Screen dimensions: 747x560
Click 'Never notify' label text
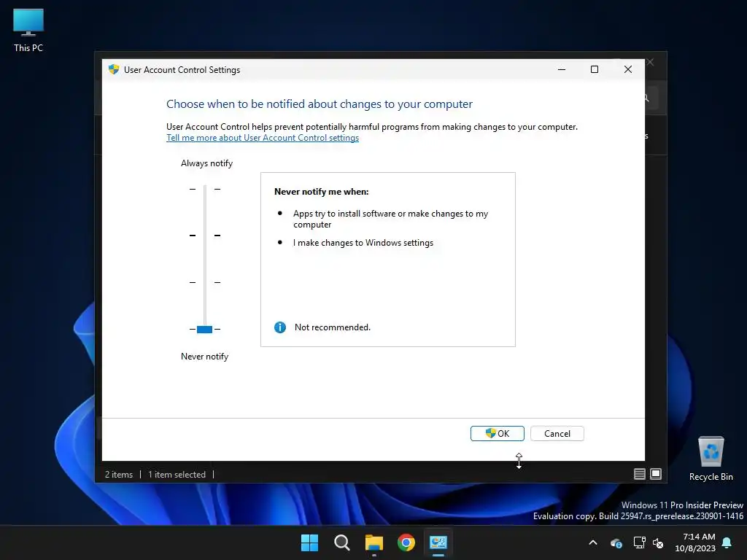coord(204,356)
